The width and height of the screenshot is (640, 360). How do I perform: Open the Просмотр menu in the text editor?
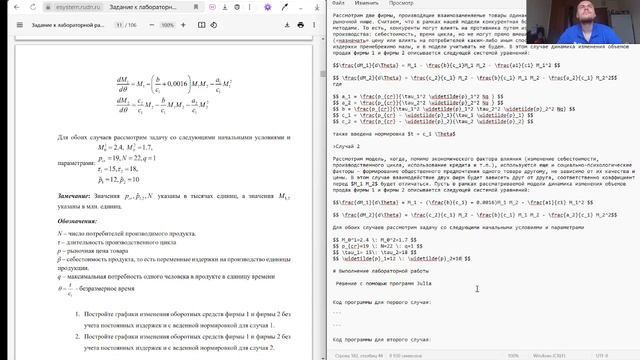[x=401, y=3]
